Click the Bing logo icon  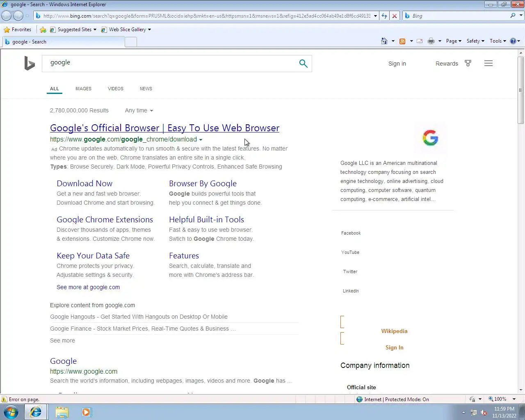tap(30, 64)
